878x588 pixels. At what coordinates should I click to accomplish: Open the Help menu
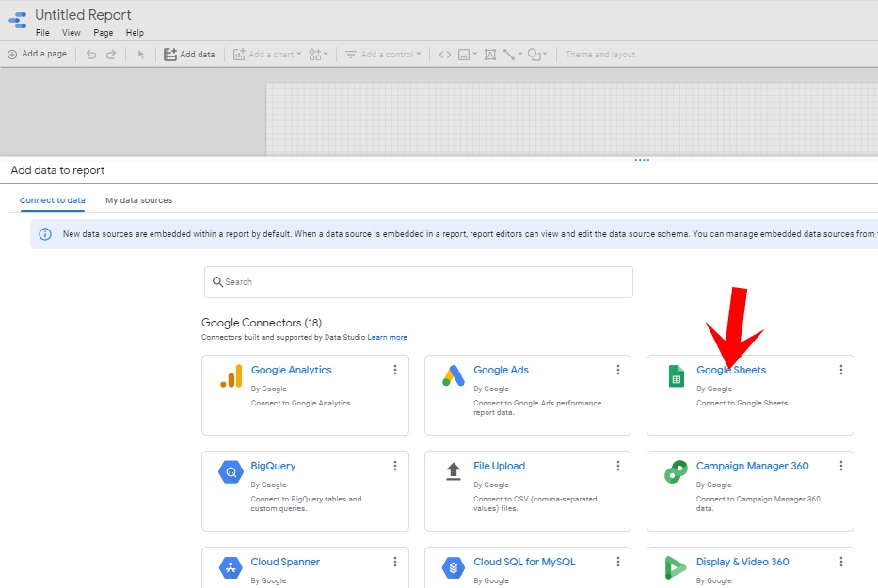(135, 33)
